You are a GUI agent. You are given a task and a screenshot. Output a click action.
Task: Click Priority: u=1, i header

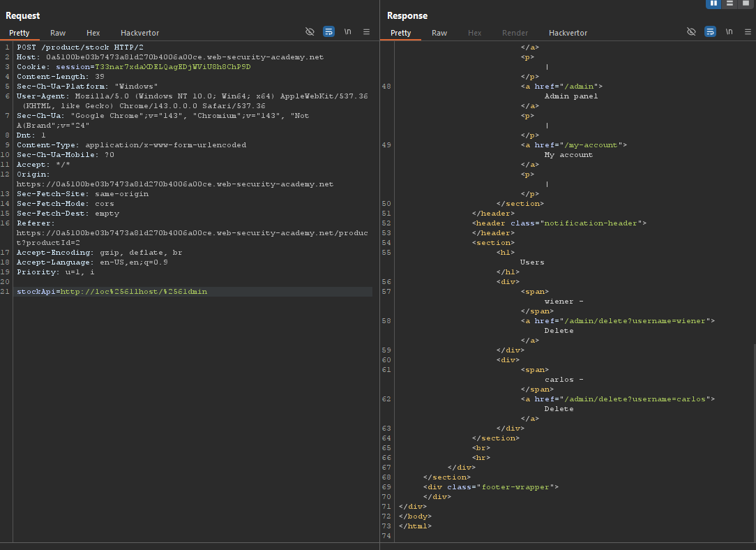[56, 272]
